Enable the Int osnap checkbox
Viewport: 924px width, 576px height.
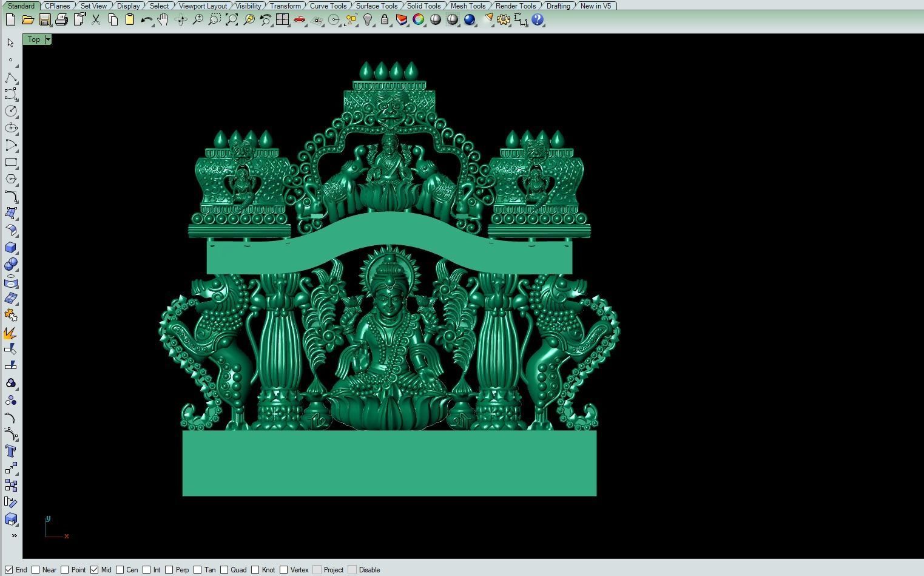tap(147, 569)
